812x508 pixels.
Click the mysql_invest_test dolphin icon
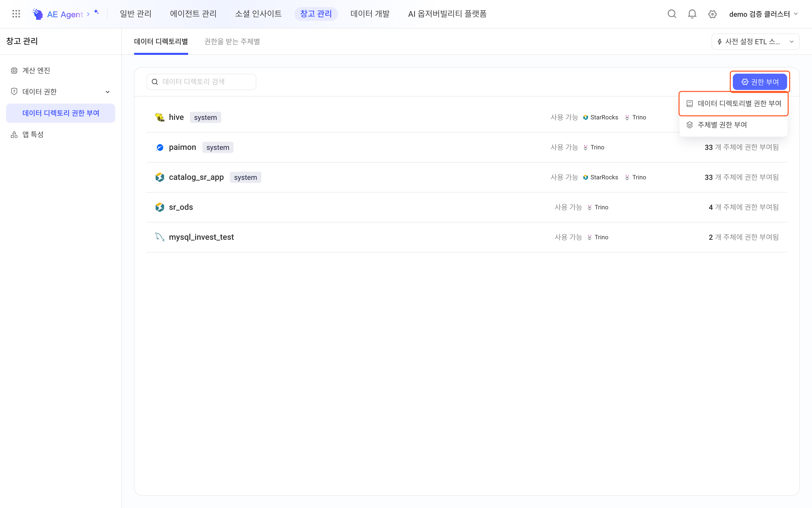[160, 237]
